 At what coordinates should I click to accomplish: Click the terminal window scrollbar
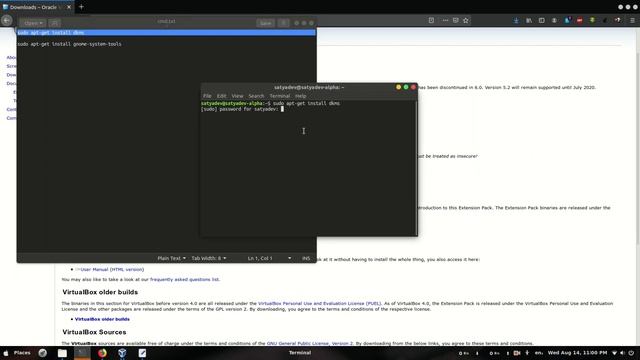[416, 168]
